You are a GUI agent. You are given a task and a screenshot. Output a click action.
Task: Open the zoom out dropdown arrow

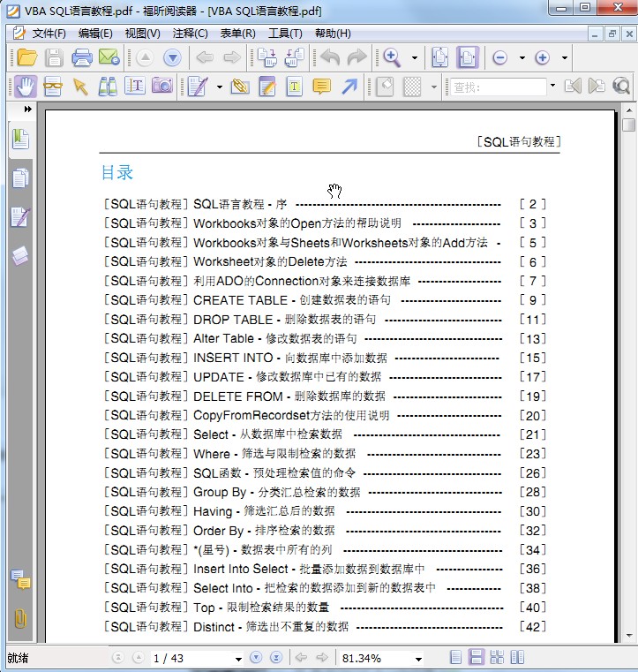522,58
